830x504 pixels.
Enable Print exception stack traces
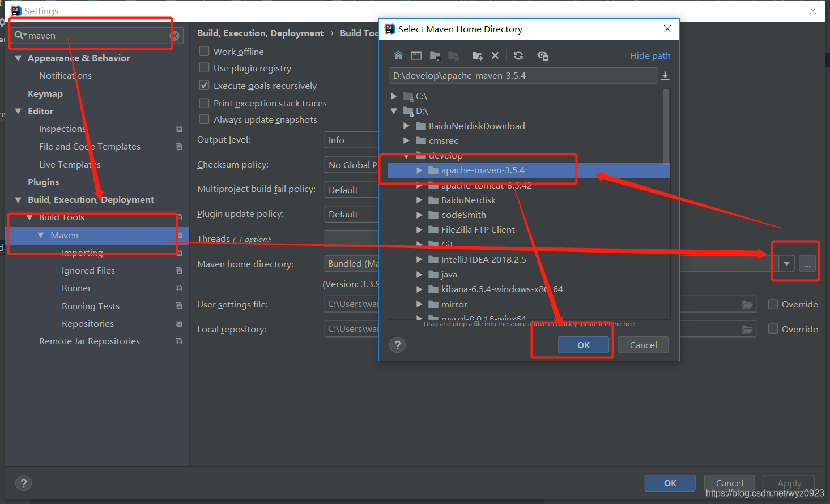[x=205, y=103]
